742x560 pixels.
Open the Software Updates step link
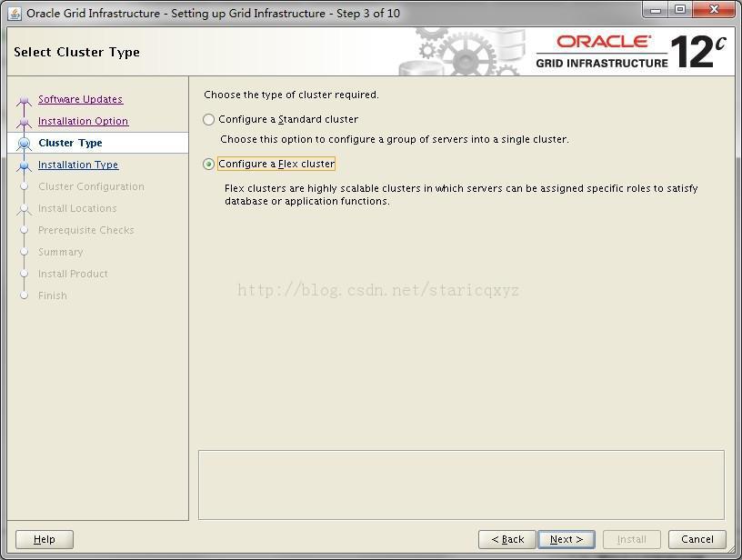click(x=80, y=99)
